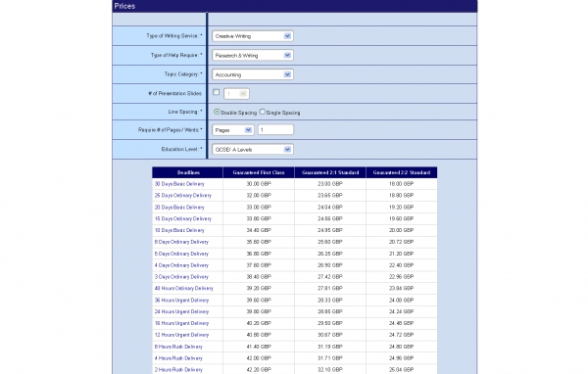The height and width of the screenshot is (374, 588).
Task: Click the 22.40 GBP price cell
Action: (x=401, y=265)
